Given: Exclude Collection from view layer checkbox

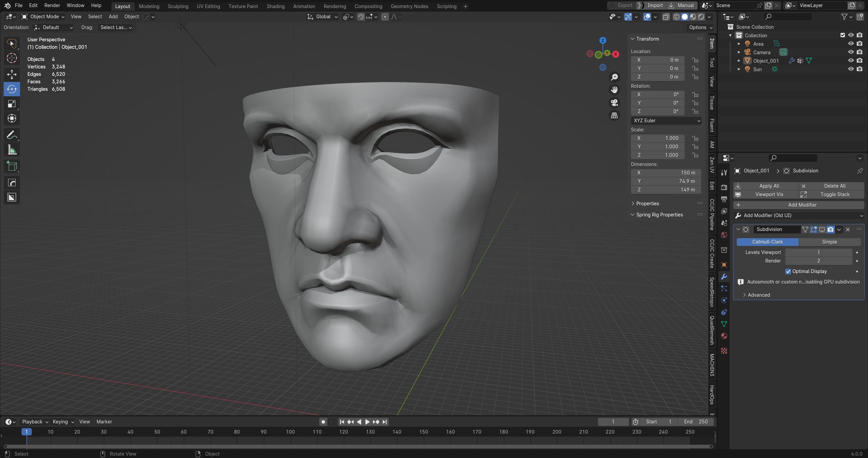Looking at the screenshot, I should 843,35.
